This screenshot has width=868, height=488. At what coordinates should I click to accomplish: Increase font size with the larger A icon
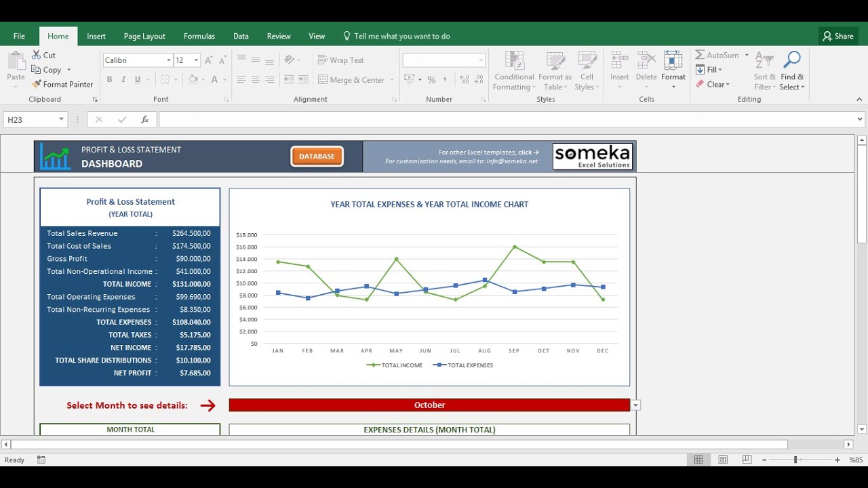tap(208, 60)
